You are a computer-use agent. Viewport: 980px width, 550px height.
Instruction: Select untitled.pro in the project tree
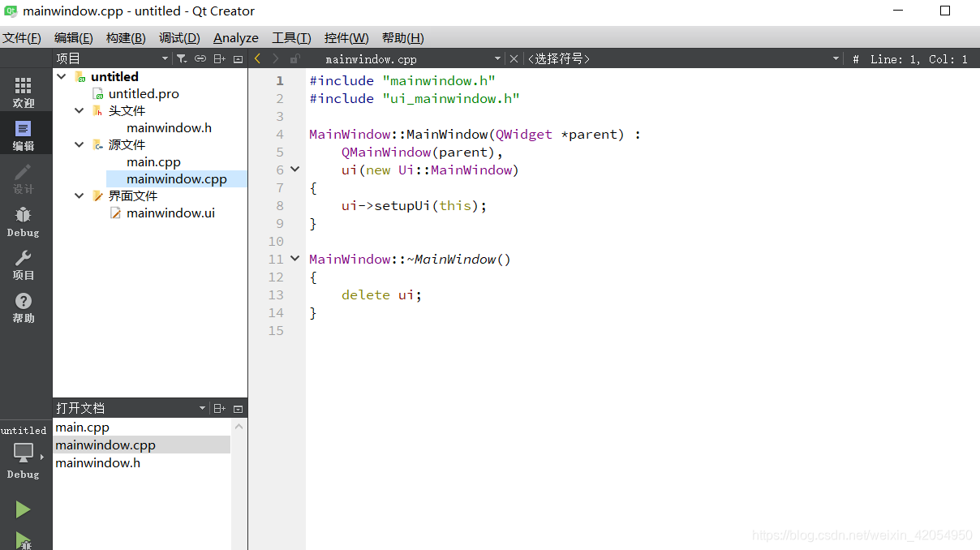click(144, 93)
